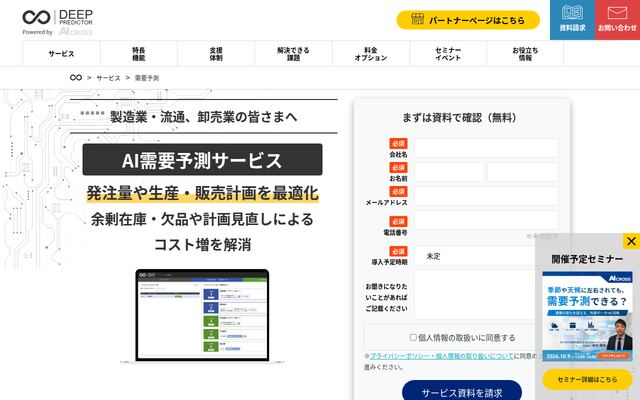Open パートナーページはこちら button
Screen dimensions: 640x400
pos(468,20)
